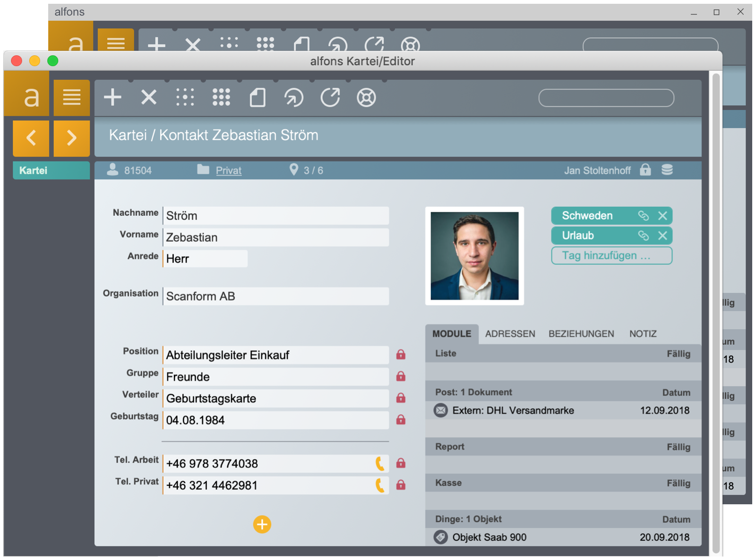
Task: Click the search box in background alfons window
Action: coord(651,44)
